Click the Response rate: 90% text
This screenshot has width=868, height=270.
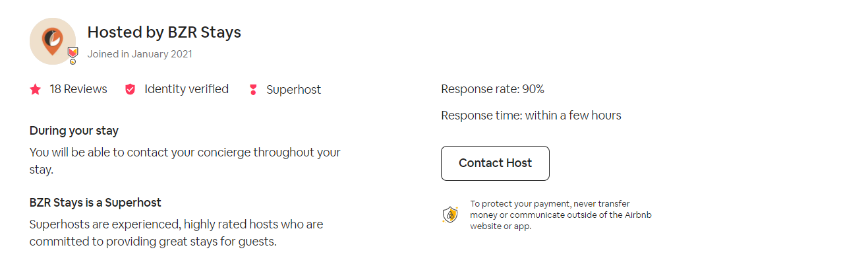[492, 89]
